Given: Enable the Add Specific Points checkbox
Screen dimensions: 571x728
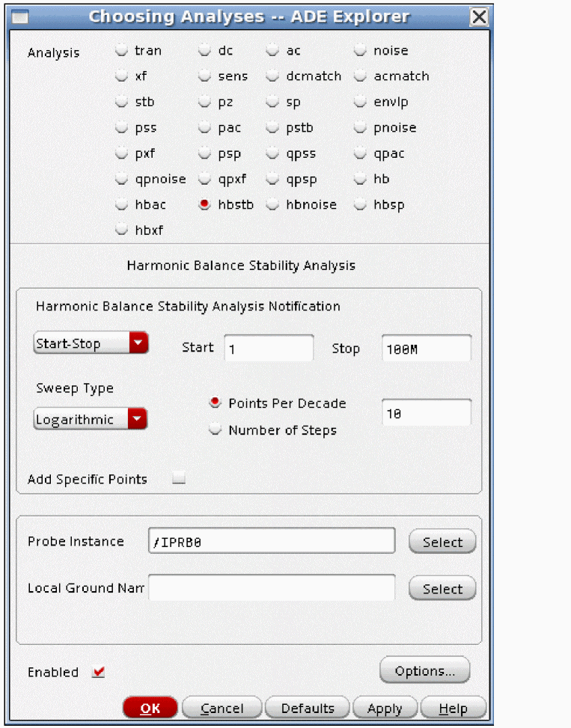Looking at the screenshot, I should click(178, 480).
